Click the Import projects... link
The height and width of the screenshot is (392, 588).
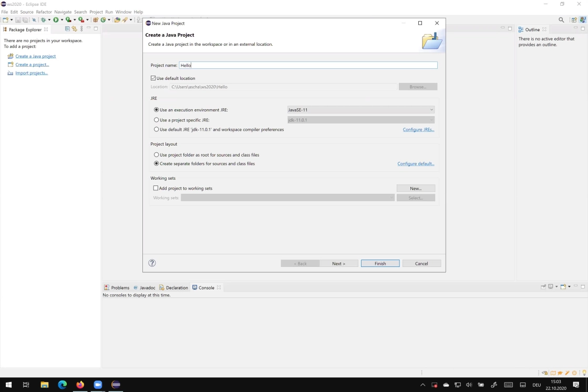(x=32, y=73)
